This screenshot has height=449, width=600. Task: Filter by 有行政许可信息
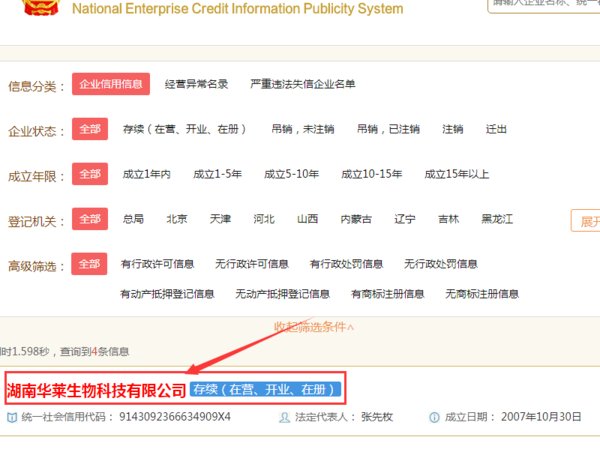click(x=157, y=264)
